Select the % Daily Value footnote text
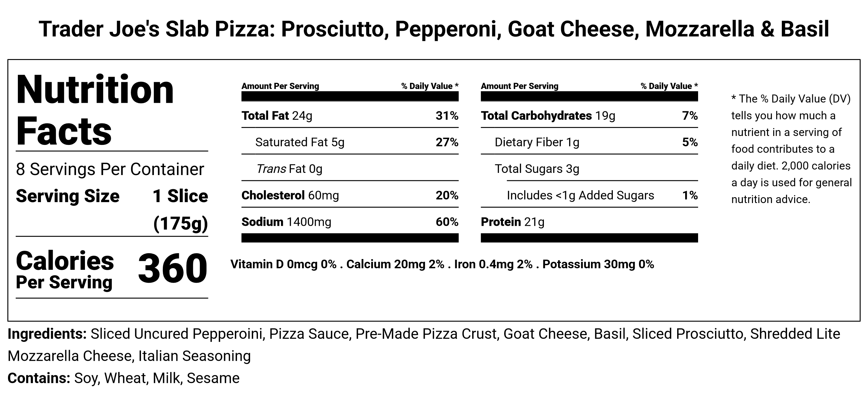Image resolution: width=868 pixels, height=407 pixels. pos(791,149)
